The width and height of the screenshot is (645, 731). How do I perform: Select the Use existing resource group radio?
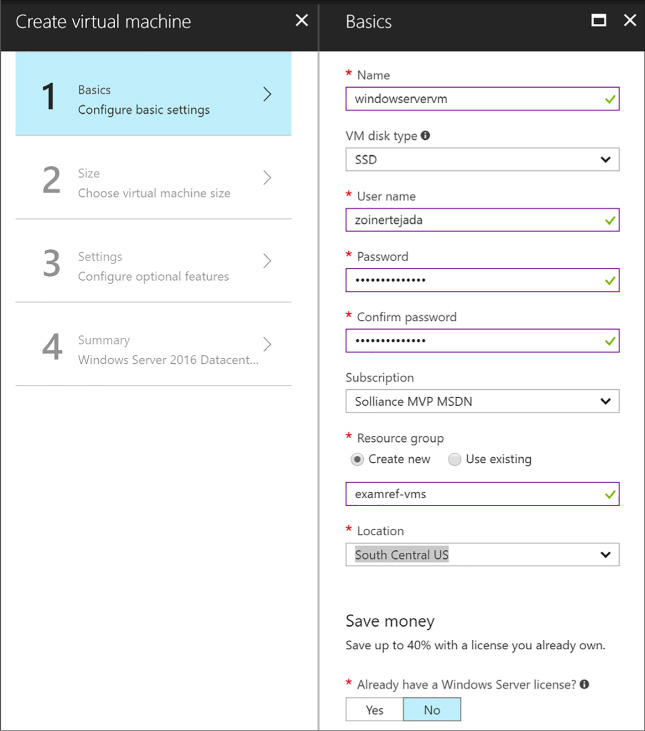[x=454, y=459]
